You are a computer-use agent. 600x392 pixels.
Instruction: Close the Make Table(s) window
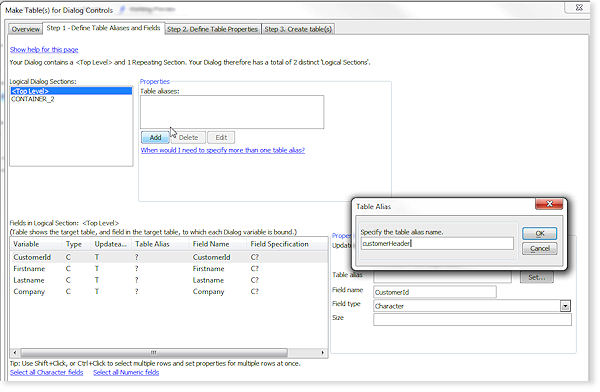coord(579,8)
